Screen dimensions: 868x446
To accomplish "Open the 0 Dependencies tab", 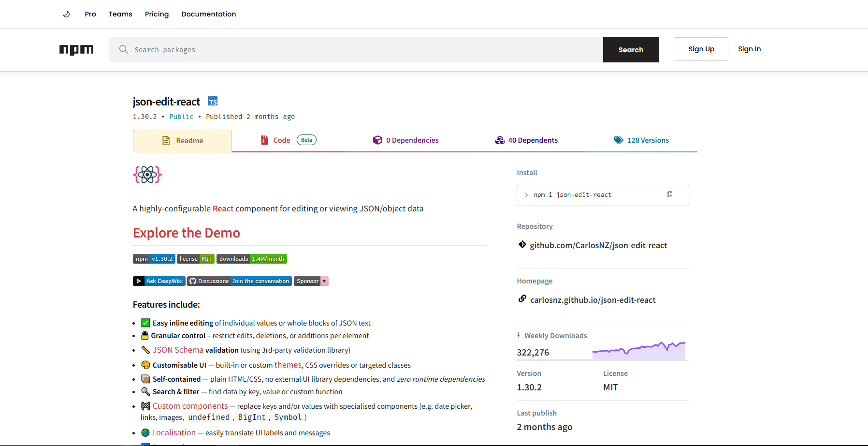I will (x=406, y=140).
